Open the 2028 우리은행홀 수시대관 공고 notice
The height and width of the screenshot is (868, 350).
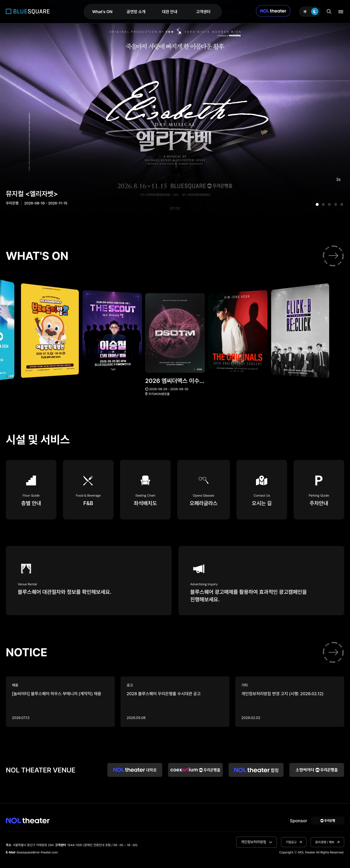(x=175, y=701)
